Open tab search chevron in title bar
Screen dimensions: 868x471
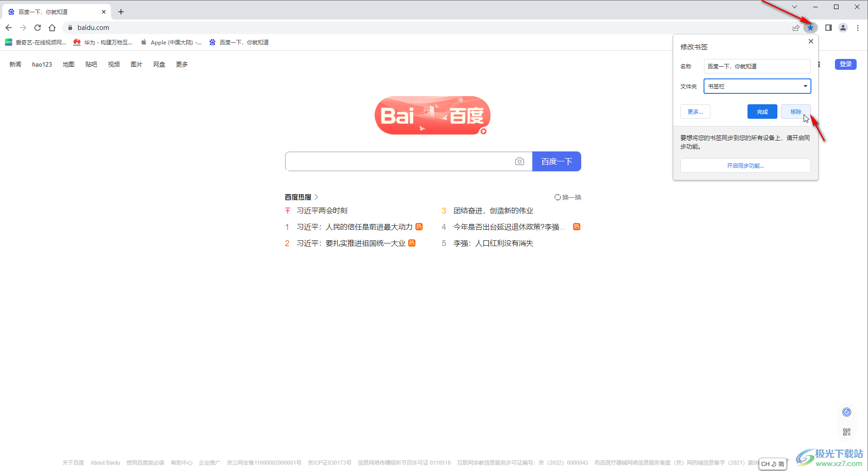[x=795, y=7]
